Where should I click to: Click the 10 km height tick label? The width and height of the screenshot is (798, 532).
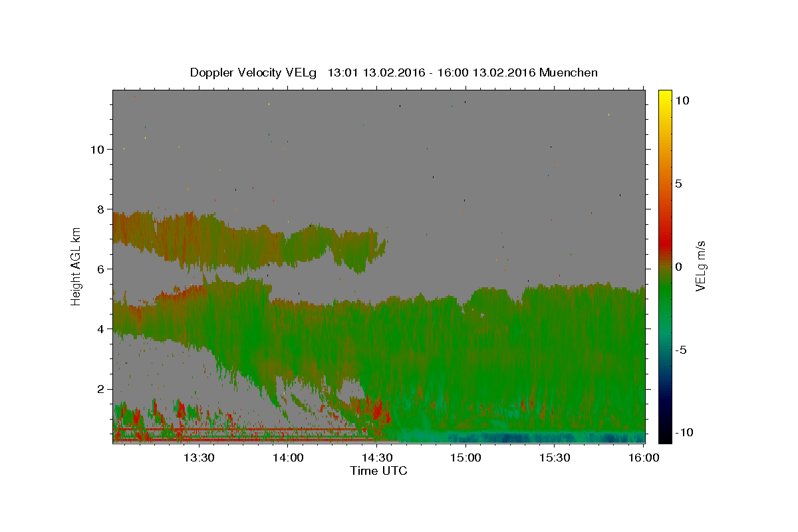(x=98, y=149)
